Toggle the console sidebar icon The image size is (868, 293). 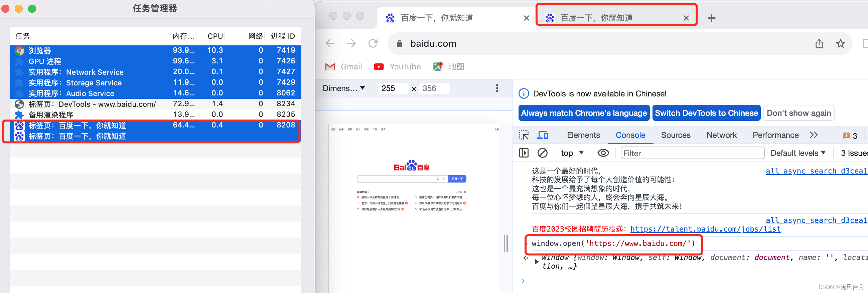click(x=524, y=153)
